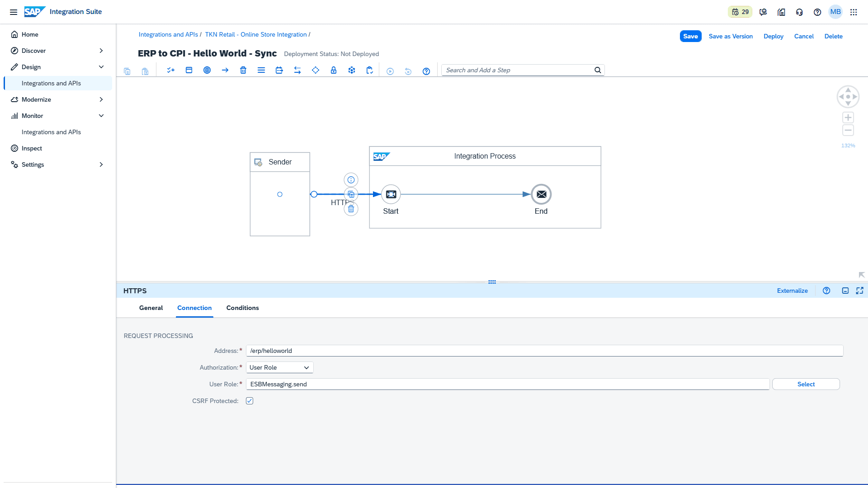868x488 pixels.
Task: Click the clear simulation icon
Action: click(408, 71)
